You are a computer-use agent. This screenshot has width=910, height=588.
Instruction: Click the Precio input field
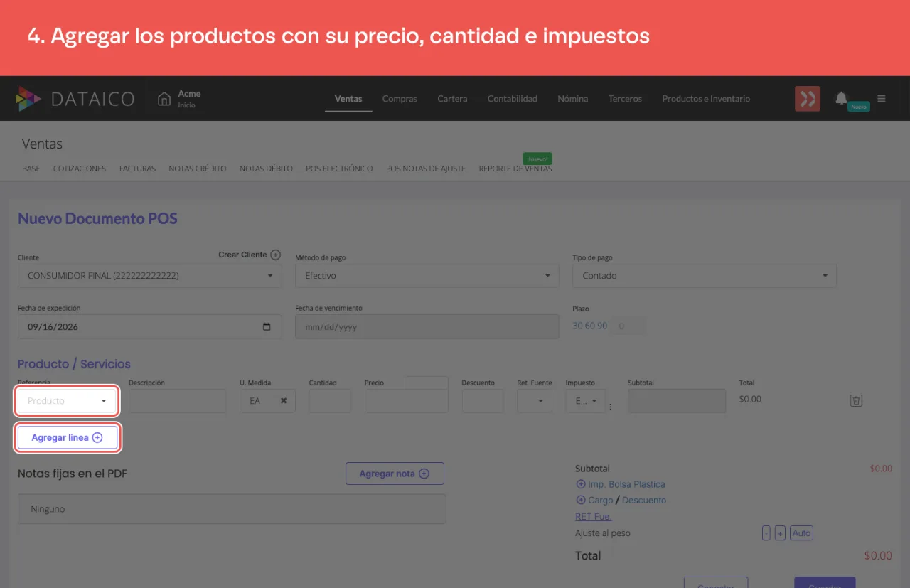click(407, 401)
